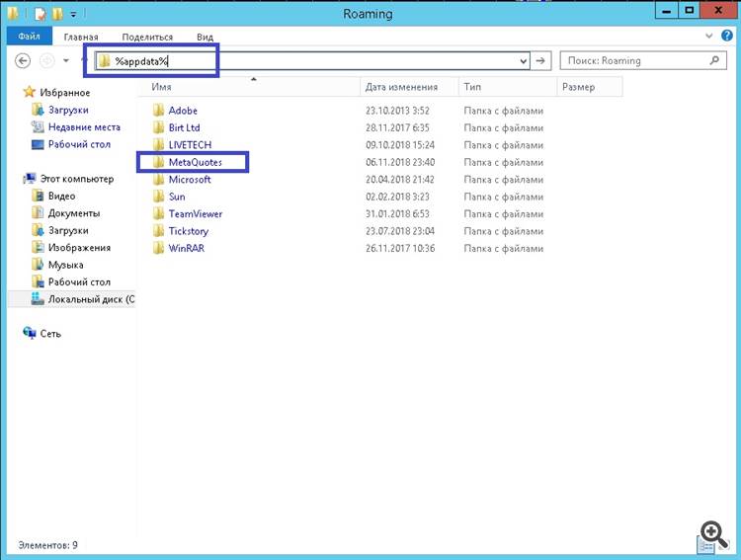Click the Локальный диск drive icon
741x560 pixels.
[x=38, y=298]
